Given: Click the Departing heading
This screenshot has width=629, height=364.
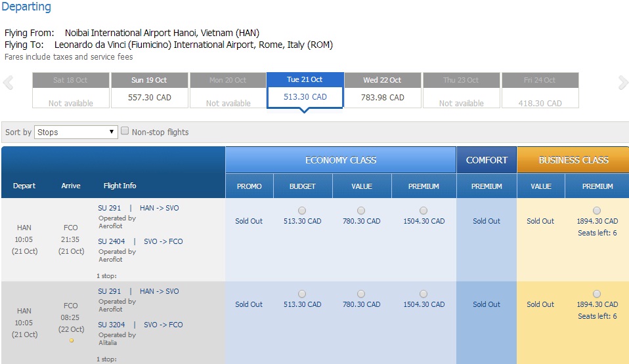Looking at the screenshot, I should point(26,7).
